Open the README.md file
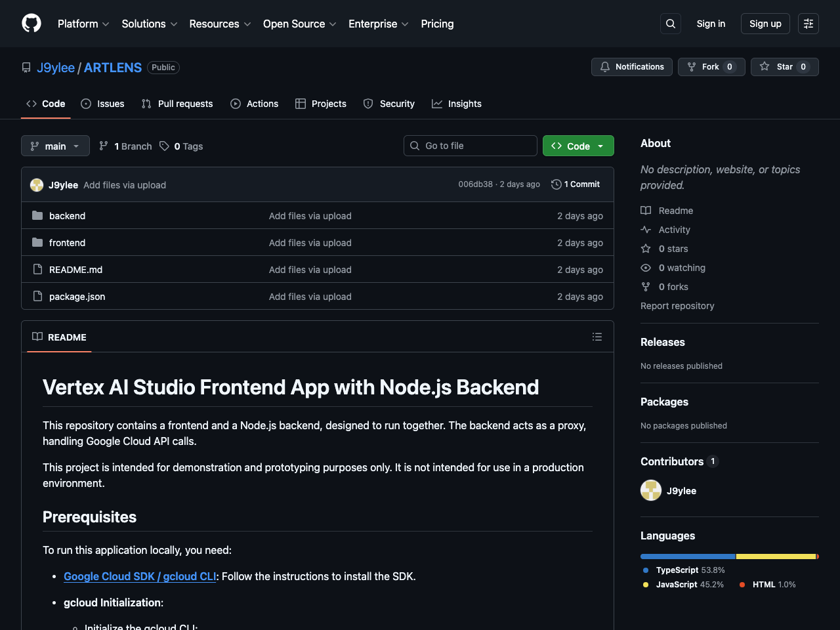This screenshot has width=840, height=630. tap(75, 270)
